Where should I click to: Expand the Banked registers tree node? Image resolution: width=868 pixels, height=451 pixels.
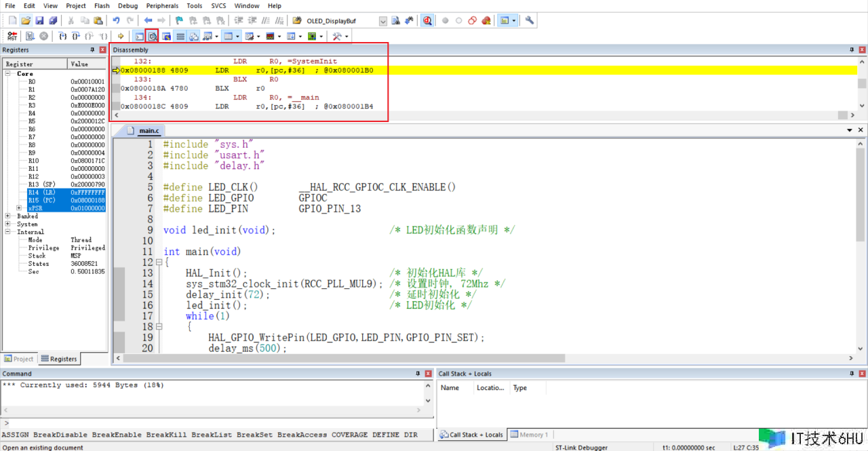click(8, 216)
